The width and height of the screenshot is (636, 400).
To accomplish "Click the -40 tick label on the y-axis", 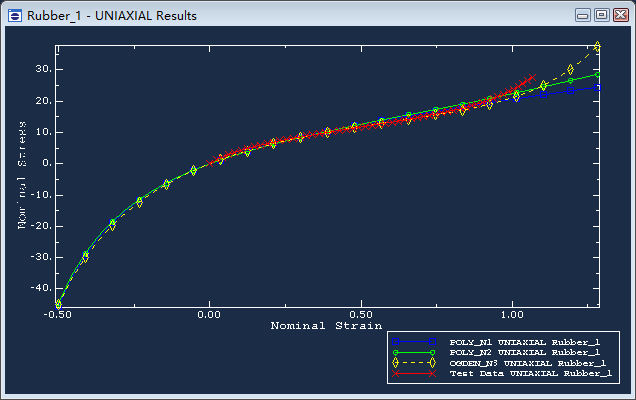I will click(x=40, y=288).
